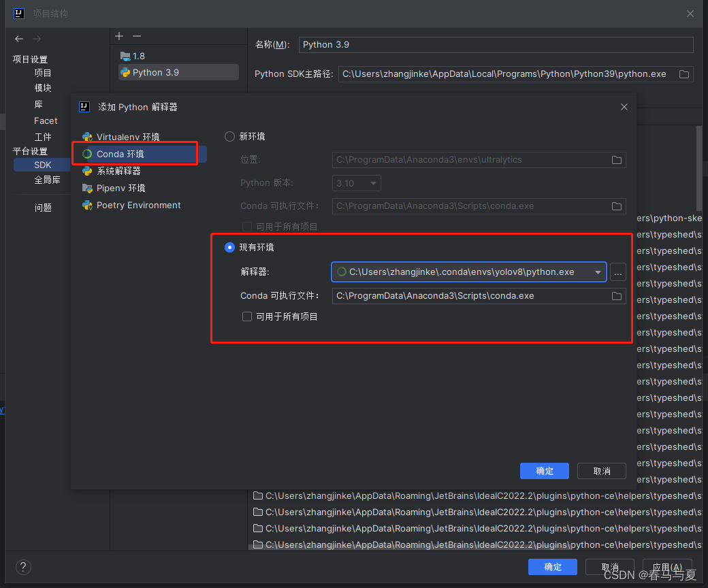Select the last typeshed classpath entry
The width and height of the screenshot is (708, 588).
coord(477,544)
